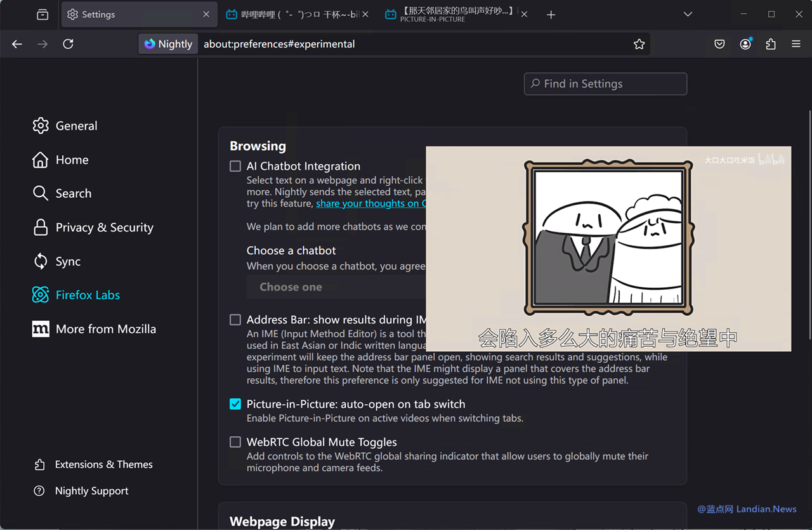Enable Address Bar IME results checkbox
The width and height of the screenshot is (812, 530).
[x=235, y=320]
